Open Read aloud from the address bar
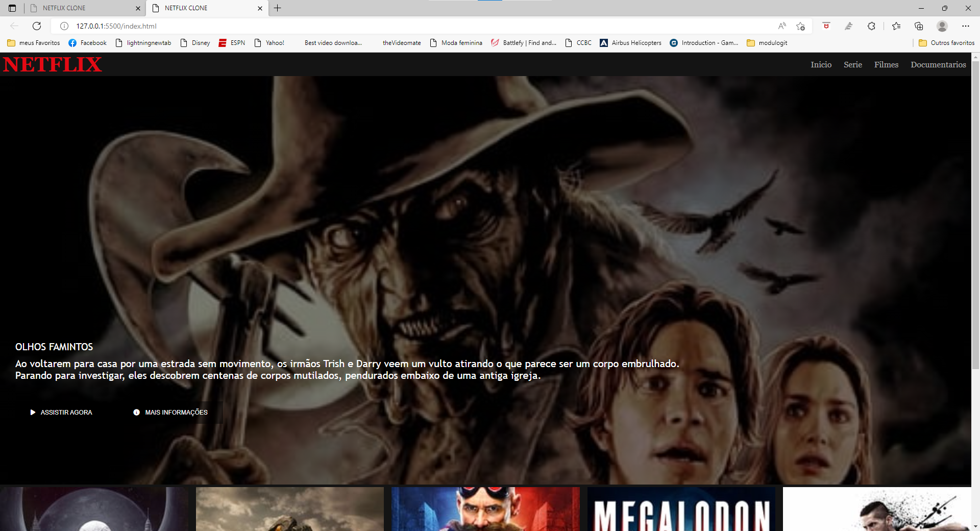 tap(781, 26)
